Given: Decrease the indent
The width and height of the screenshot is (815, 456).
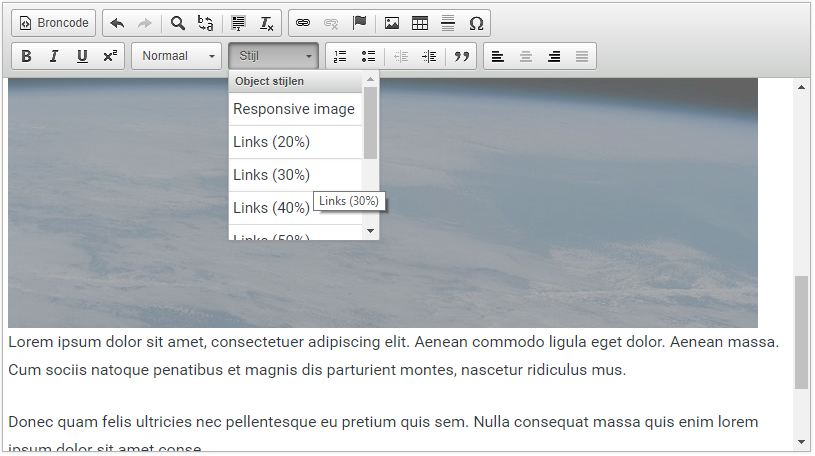Looking at the screenshot, I should pyautogui.click(x=401, y=56).
